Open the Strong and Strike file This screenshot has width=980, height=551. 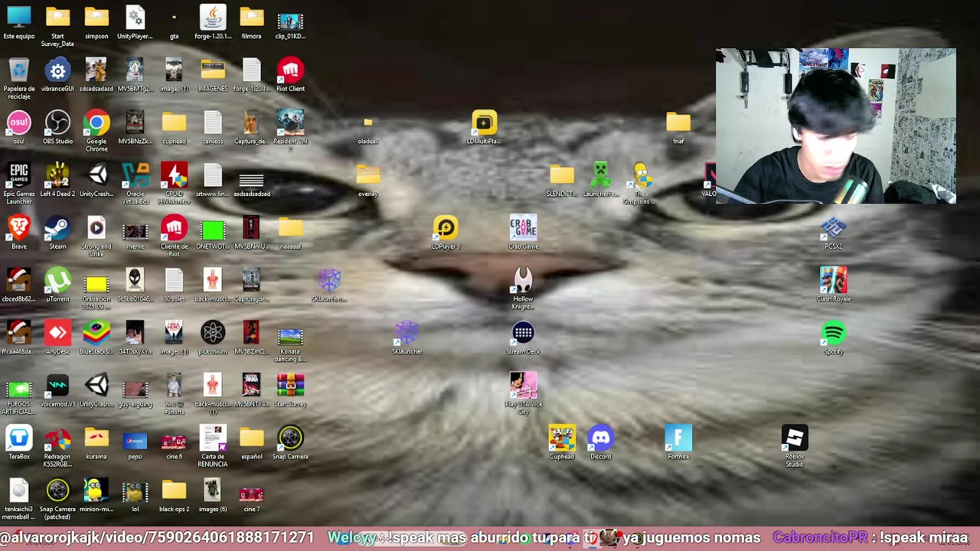tap(96, 236)
